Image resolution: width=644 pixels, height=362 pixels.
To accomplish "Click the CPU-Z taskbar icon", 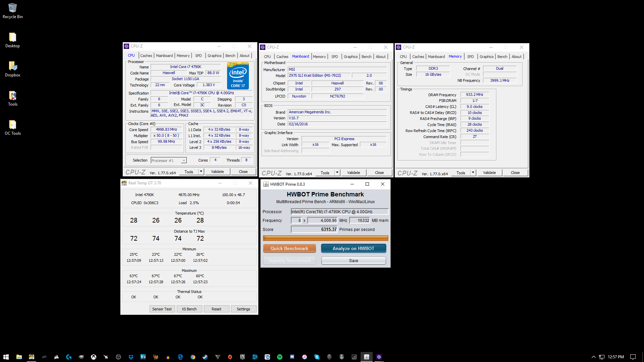I will tap(379, 357).
